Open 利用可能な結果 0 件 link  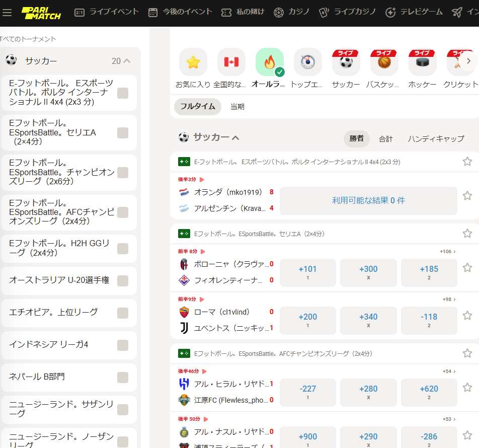pyautogui.click(x=369, y=201)
